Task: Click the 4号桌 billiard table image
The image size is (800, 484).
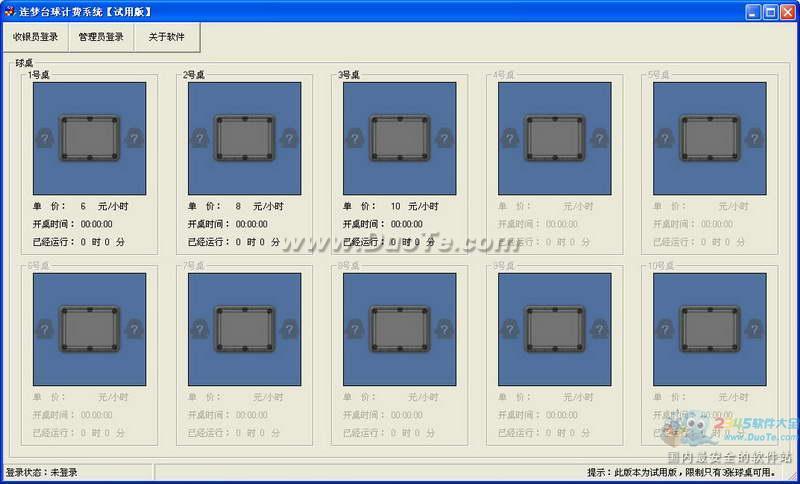Action: pyautogui.click(x=554, y=138)
